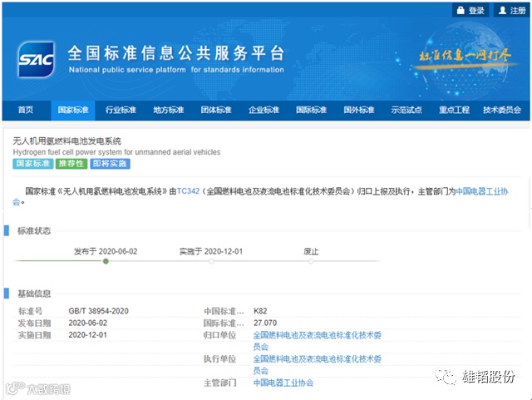Select the 国家标准 navigation tab
Screen dimensions: 532x400
[x=73, y=110]
